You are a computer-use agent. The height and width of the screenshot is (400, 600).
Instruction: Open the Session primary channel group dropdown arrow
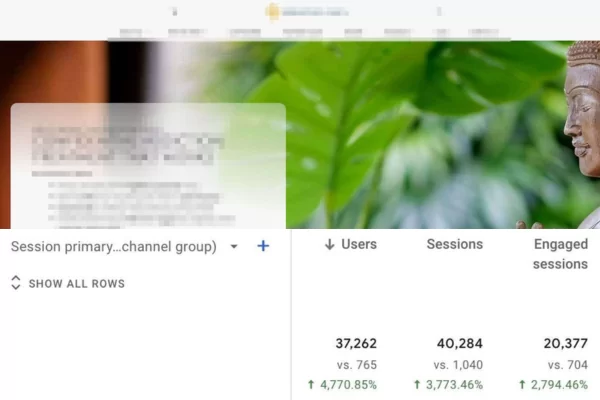pyautogui.click(x=234, y=247)
